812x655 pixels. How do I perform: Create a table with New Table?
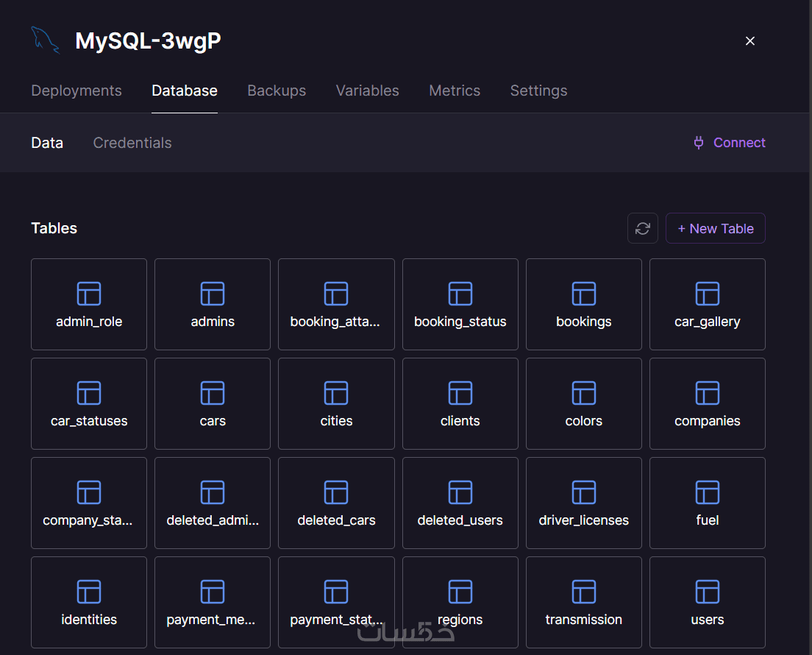click(x=716, y=229)
